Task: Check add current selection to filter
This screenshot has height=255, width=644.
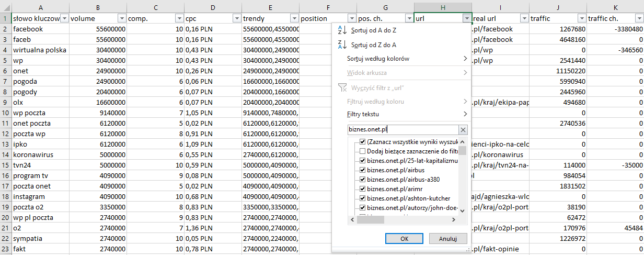Action: tap(363, 151)
